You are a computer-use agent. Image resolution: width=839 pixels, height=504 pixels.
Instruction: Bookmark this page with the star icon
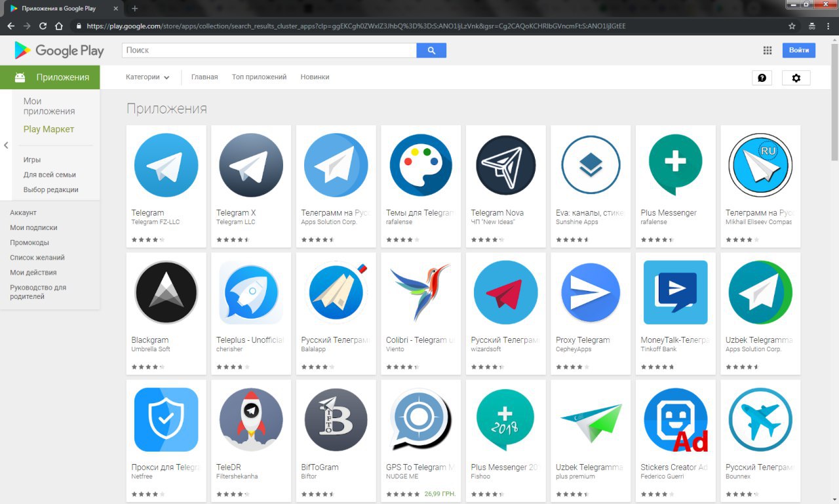click(792, 26)
